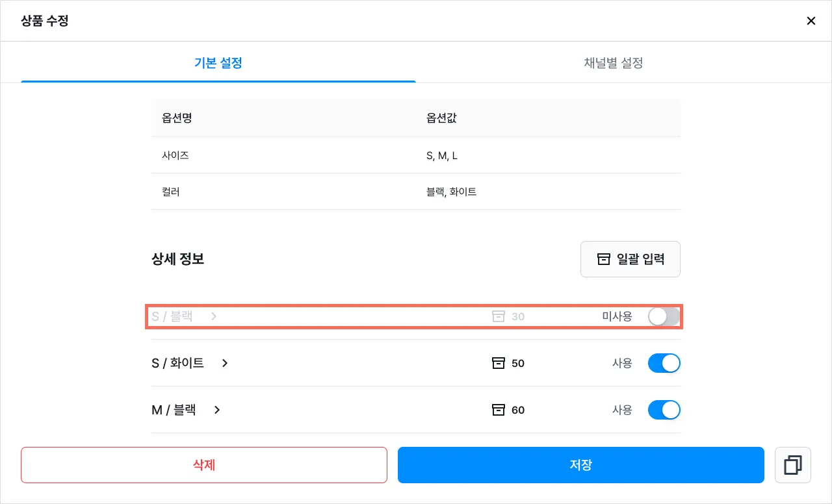Click the stock box icon for S / 화이트
Screen dimensions: 832x504
tap(499, 363)
